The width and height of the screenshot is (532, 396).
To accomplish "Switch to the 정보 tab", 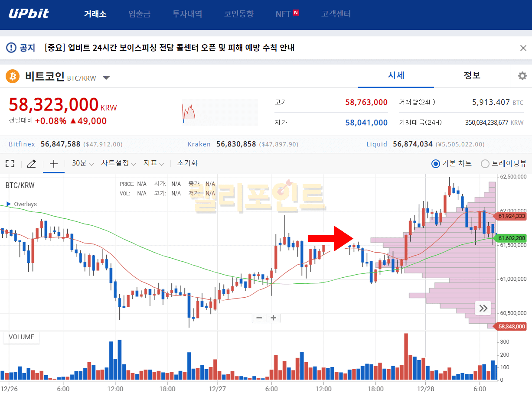I will click(472, 75).
